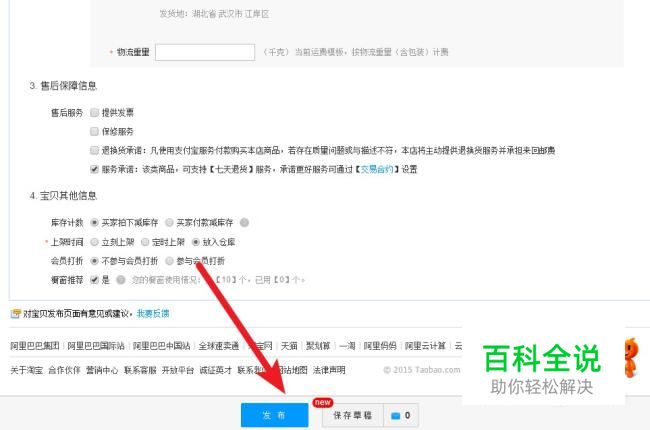The height and width of the screenshot is (430, 650).
Task: Select 定时上架 radio button
Action: coord(145,242)
